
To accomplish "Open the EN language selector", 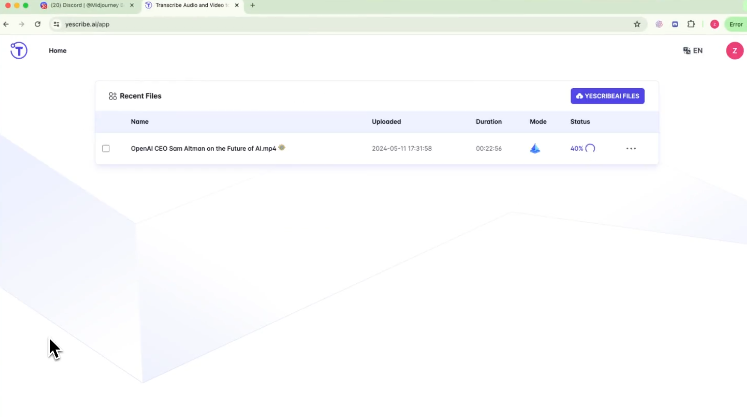I will pos(693,50).
